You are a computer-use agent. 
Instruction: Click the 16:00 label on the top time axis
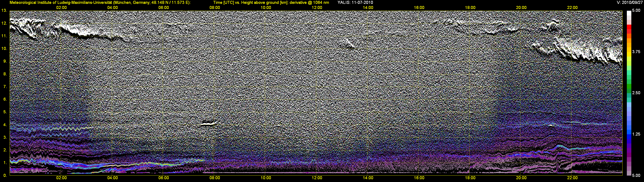[x=419, y=8]
